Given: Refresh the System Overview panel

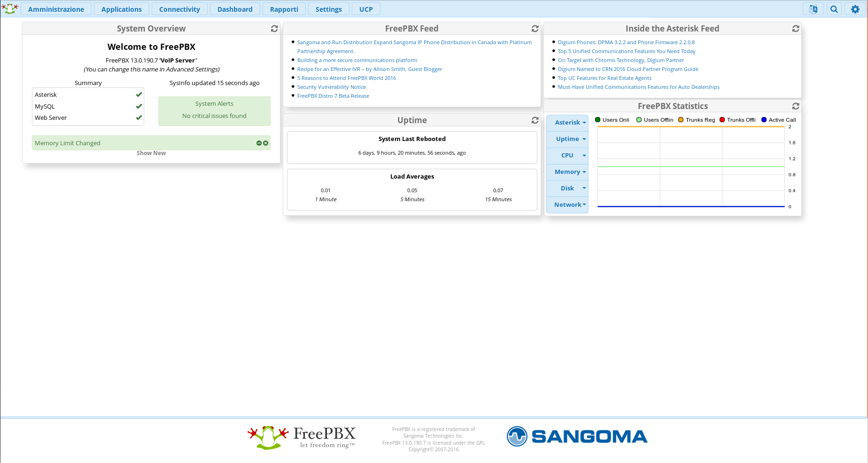Looking at the screenshot, I should point(274,29).
